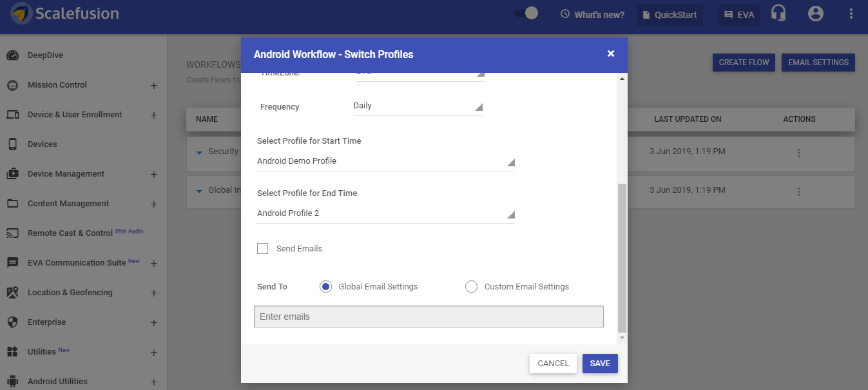Select Global Email Settings radio button
The height and width of the screenshot is (390, 868).
tap(325, 287)
